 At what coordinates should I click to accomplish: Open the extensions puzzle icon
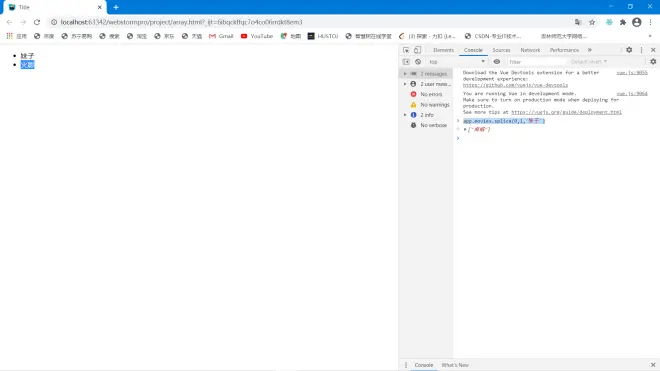623,22
